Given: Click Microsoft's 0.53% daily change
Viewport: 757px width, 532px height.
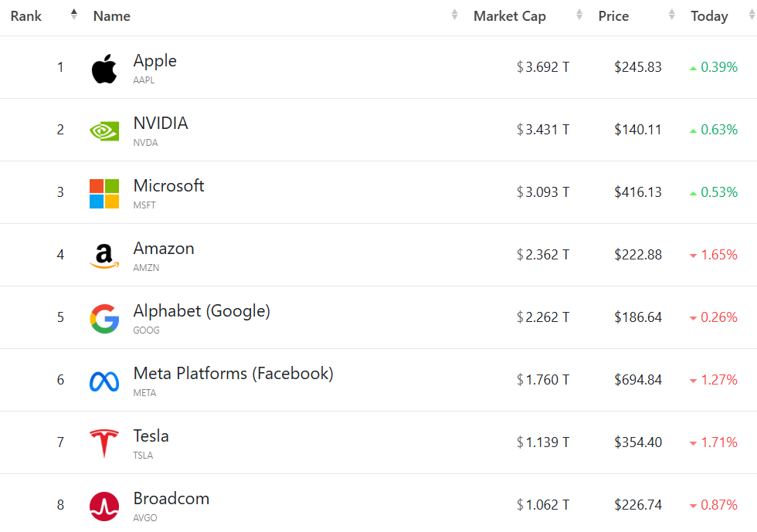Looking at the screenshot, I should click(x=718, y=192).
